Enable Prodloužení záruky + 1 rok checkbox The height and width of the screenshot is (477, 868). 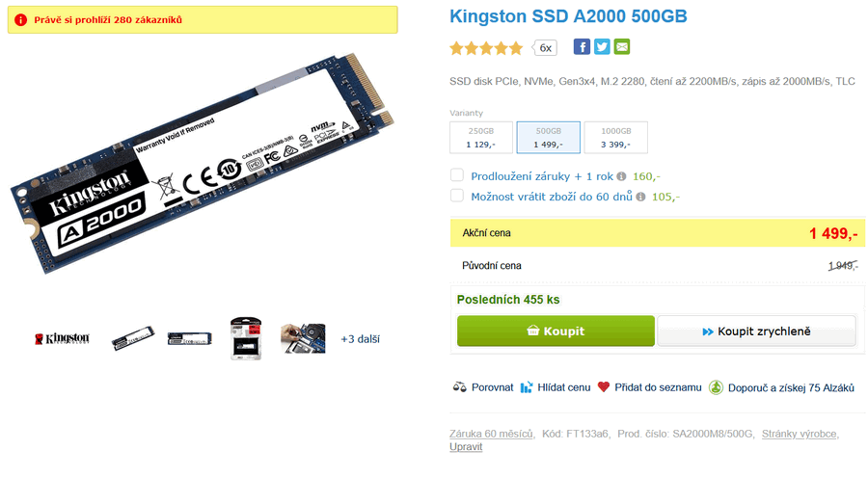point(457,175)
